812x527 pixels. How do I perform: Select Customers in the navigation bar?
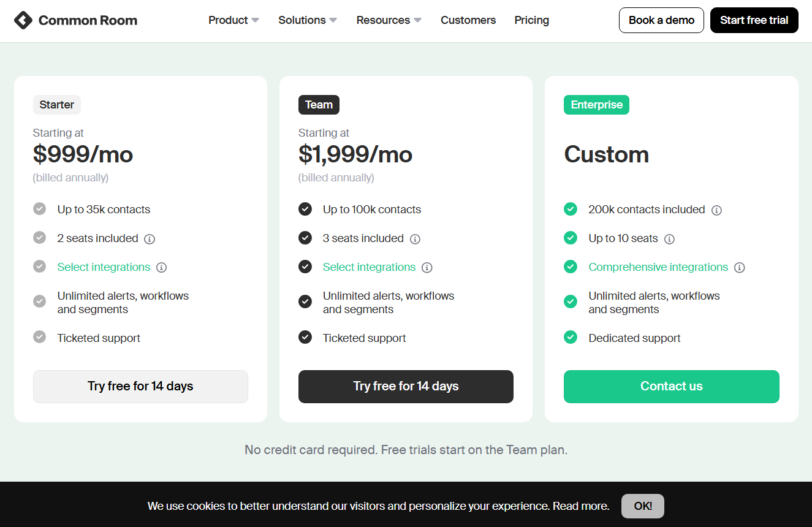pyautogui.click(x=468, y=20)
